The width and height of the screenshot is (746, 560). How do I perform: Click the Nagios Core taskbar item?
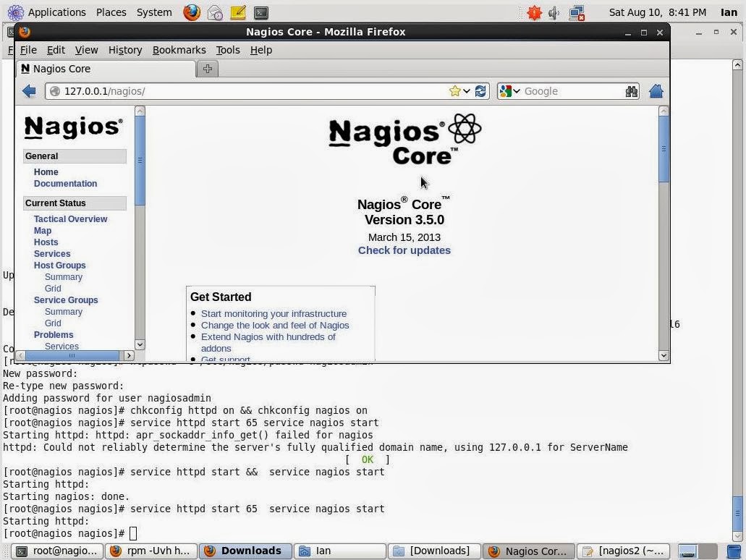tap(529, 551)
